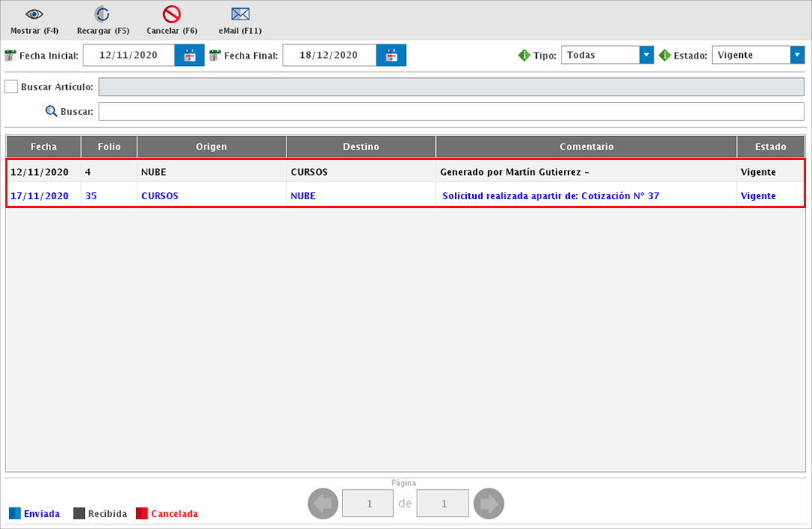The height and width of the screenshot is (529, 812).
Task: Click the Comentario column header
Action: coord(586,147)
